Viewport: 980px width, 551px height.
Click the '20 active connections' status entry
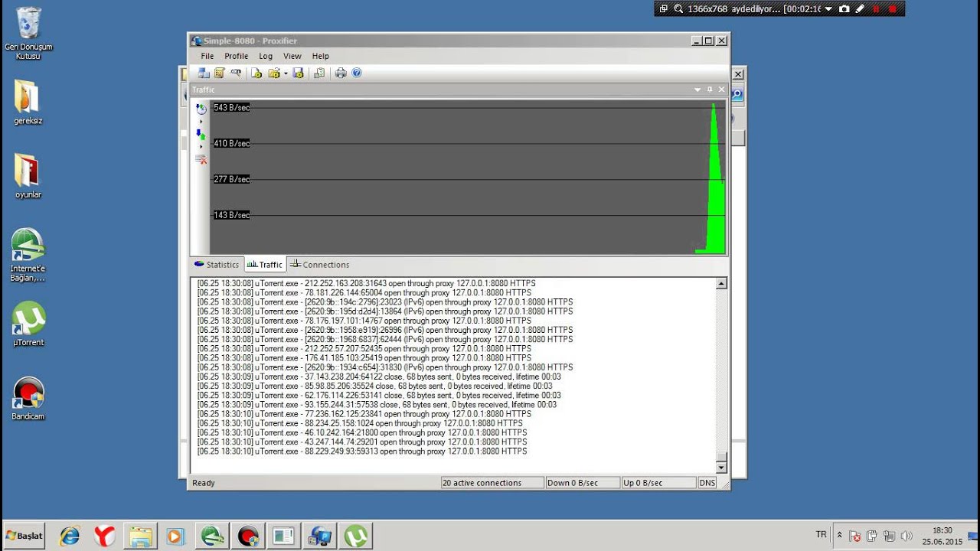492,483
